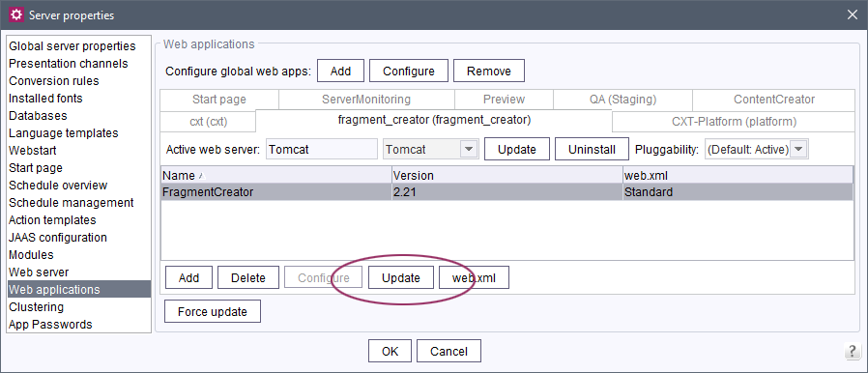Open Schedule management

pos(78,203)
